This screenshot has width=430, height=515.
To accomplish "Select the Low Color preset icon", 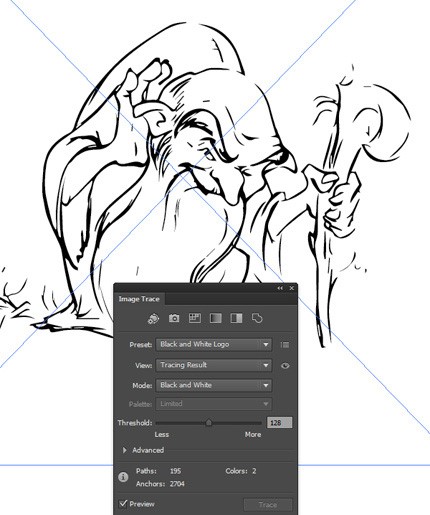I will click(x=195, y=318).
